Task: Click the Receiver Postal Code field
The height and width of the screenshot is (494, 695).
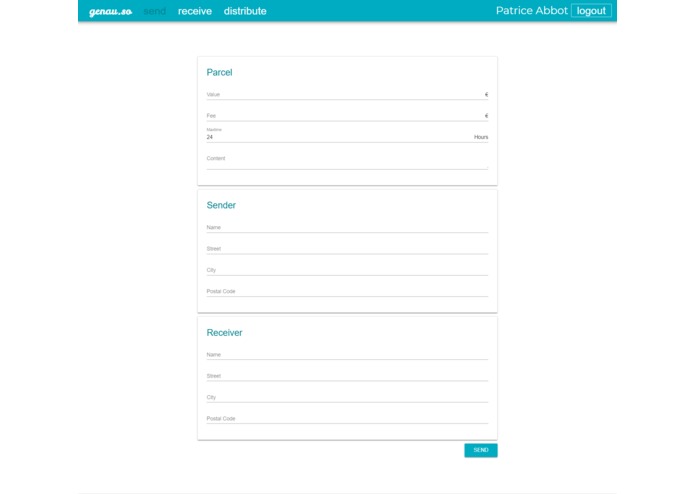Action: (347, 418)
